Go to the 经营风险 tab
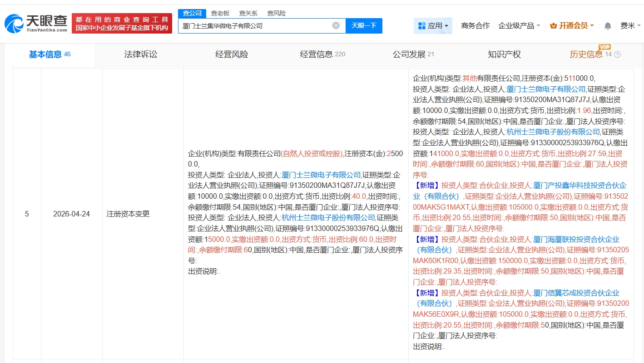 pos(232,54)
